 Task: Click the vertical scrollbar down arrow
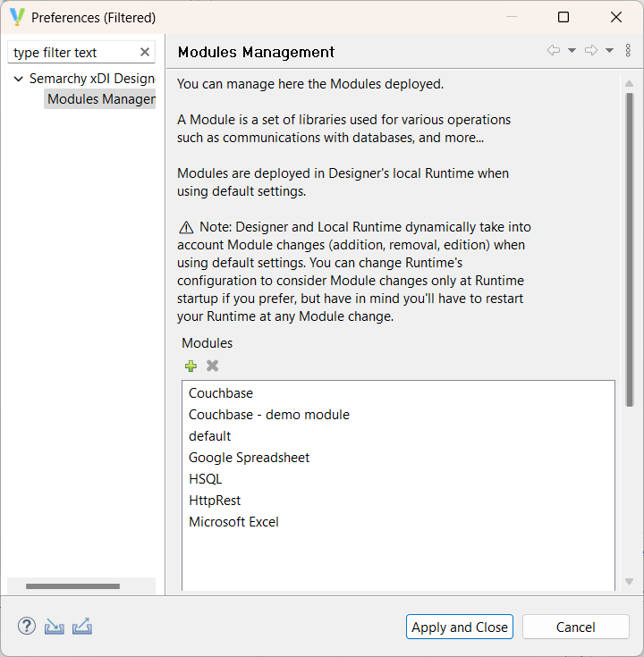pos(629,581)
